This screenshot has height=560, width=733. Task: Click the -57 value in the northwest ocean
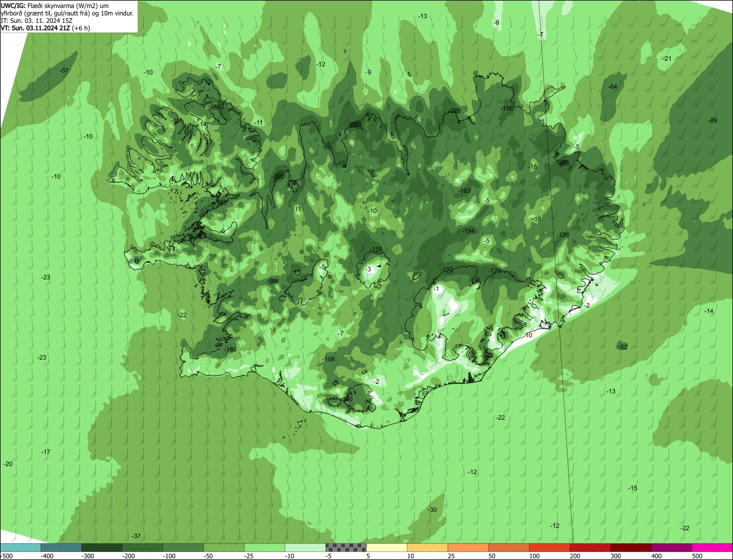[x=64, y=70]
